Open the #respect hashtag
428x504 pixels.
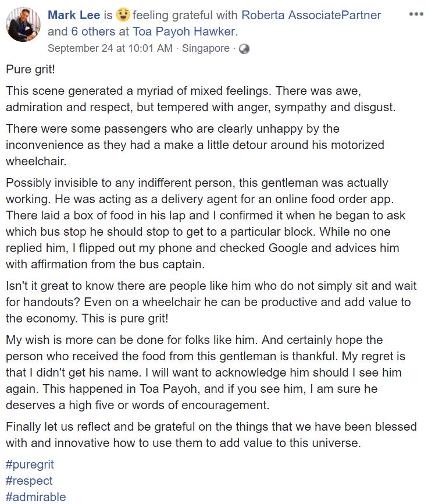(29, 481)
